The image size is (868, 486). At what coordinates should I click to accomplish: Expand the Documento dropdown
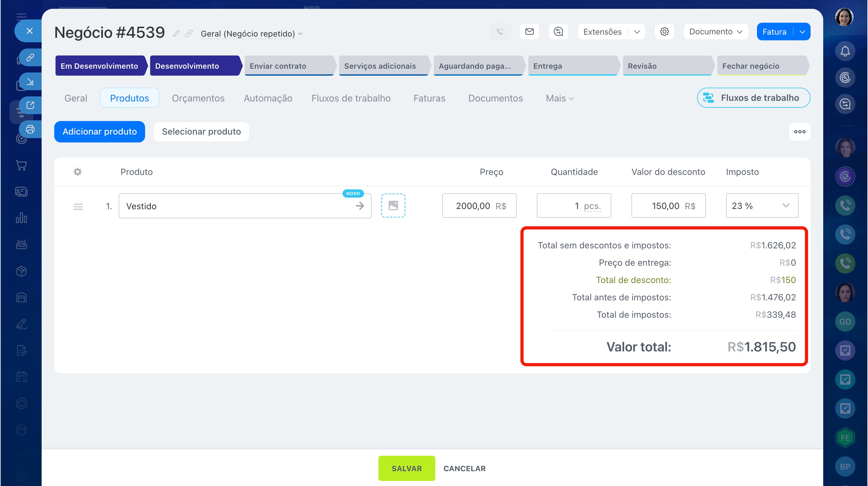[x=715, y=32]
